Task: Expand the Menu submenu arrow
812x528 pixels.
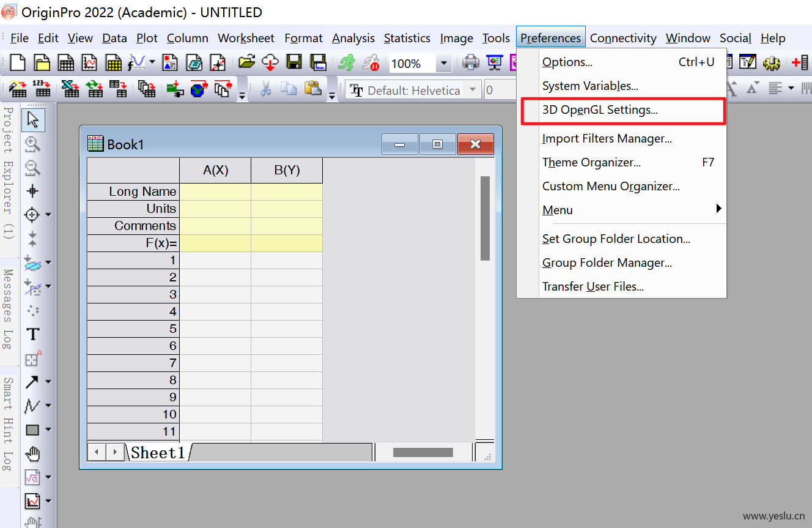Action: pos(718,209)
